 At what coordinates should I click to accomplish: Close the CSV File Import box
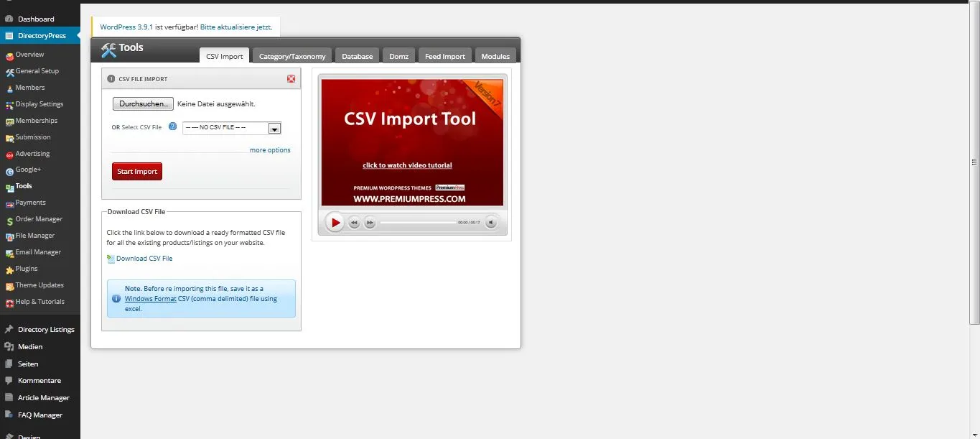[x=291, y=79]
